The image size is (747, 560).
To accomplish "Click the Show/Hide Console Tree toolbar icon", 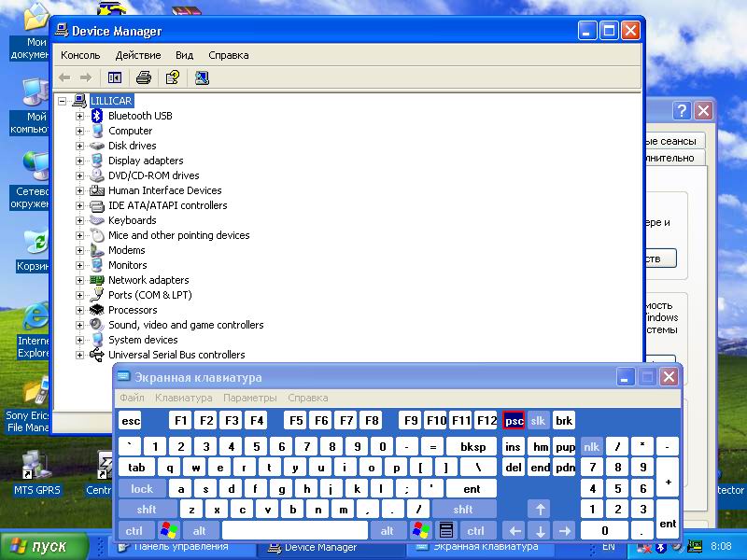I will point(115,77).
